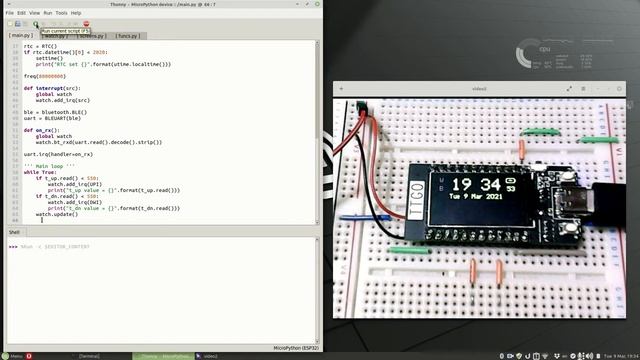
Task: Open the Tools menu
Action: (61, 13)
